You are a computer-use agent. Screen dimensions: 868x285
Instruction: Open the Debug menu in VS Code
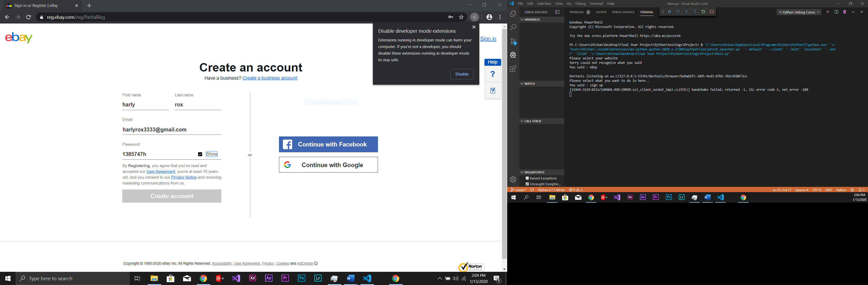[581, 3]
